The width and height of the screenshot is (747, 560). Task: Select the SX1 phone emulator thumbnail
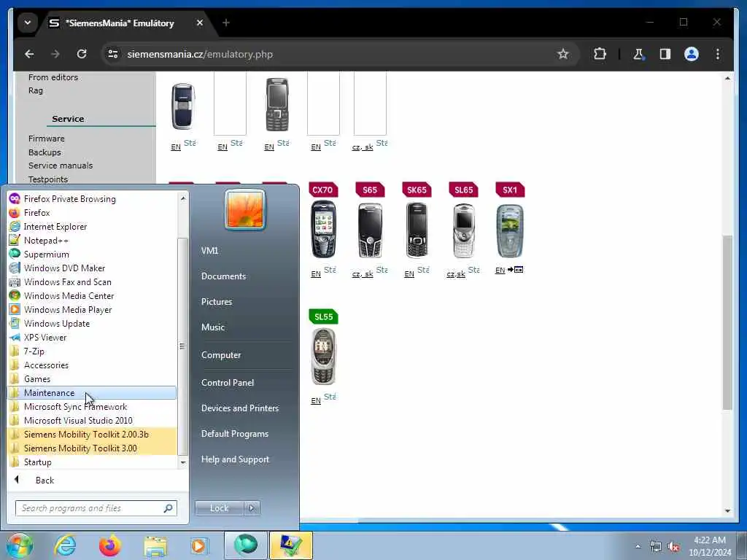(510, 231)
